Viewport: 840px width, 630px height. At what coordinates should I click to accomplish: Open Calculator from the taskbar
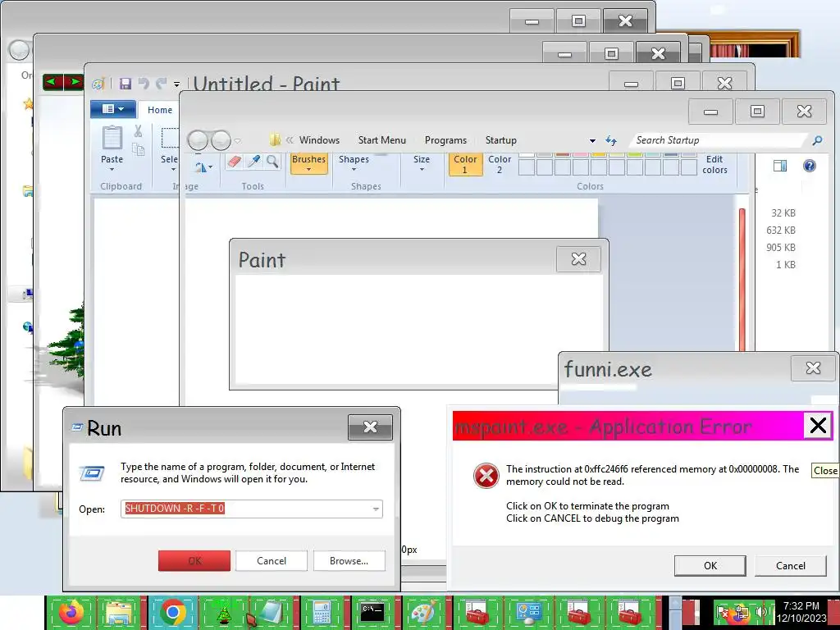(322, 614)
